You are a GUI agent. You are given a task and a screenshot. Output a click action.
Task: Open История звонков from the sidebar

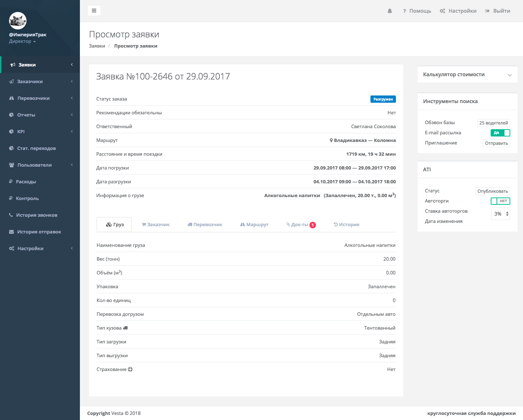(36, 215)
